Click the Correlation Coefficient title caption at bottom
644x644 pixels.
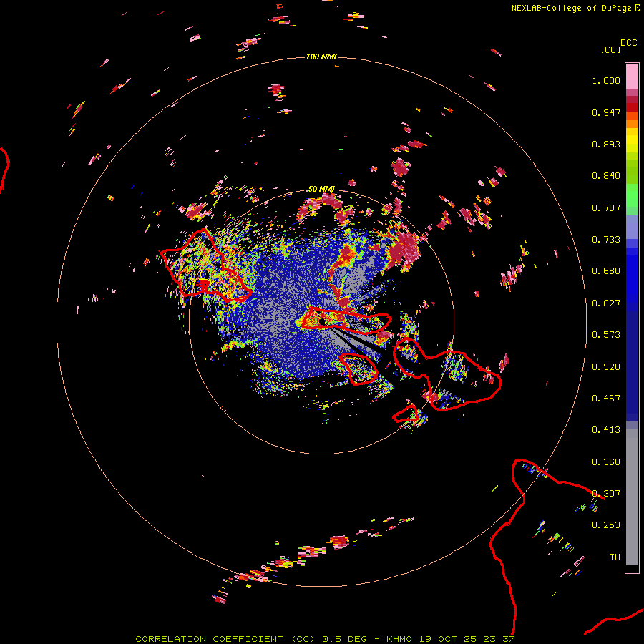click(325, 639)
